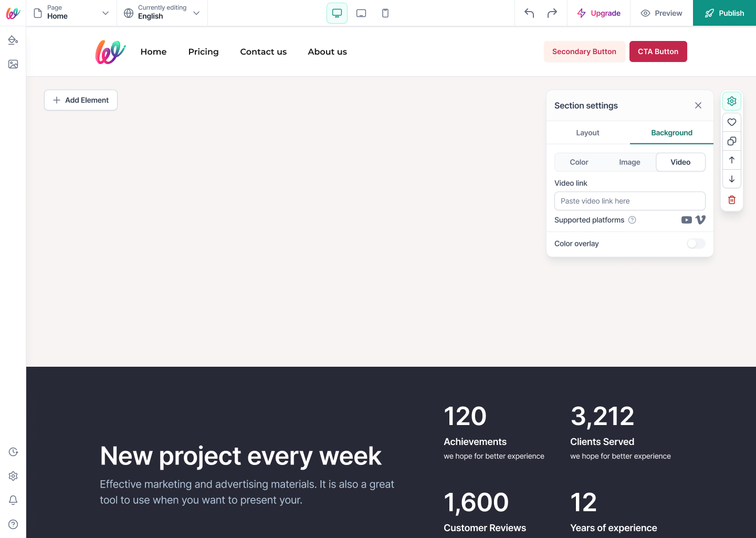Image resolution: width=756 pixels, height=538 pixels.
Task: Click the Vimeo platform icon
Action: point(700,220)
